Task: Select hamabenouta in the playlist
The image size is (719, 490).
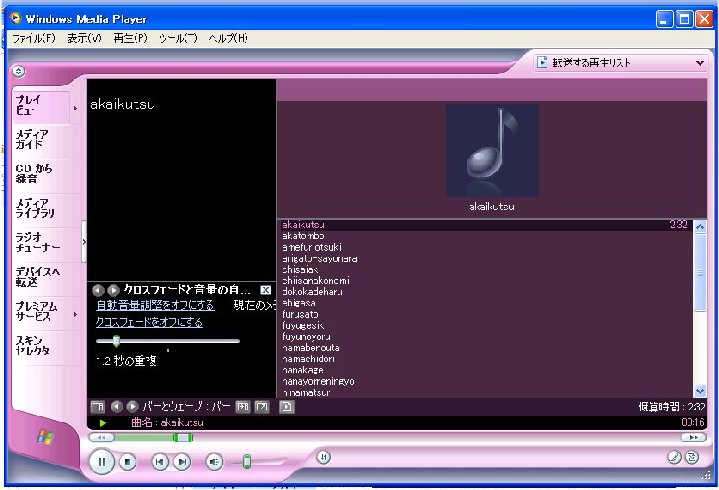Action: 486,347
